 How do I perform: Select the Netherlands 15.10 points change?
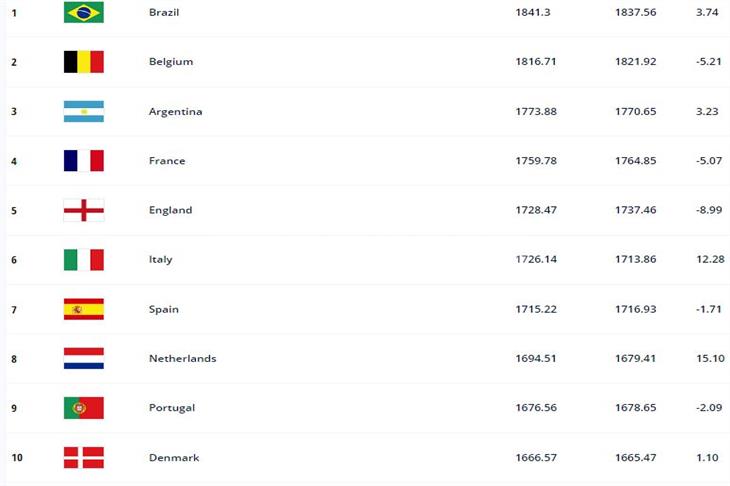coord(710,358)
